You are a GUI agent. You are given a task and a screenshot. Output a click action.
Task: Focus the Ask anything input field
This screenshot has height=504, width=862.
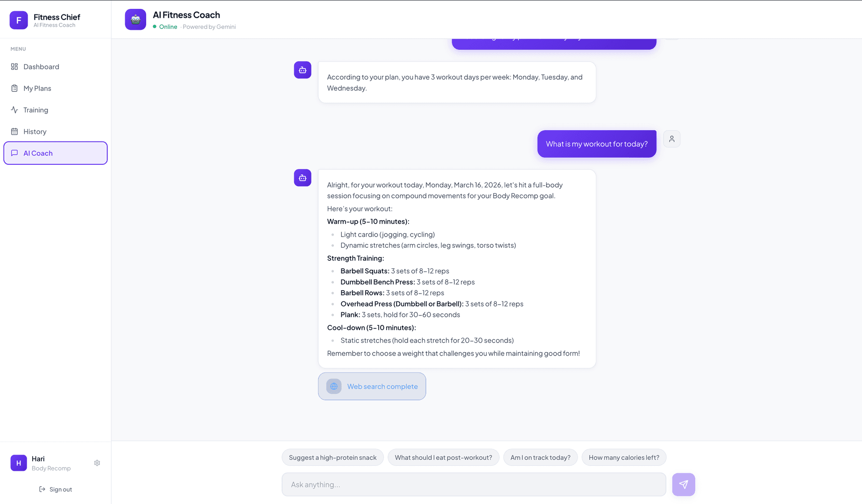click(474, 484)
